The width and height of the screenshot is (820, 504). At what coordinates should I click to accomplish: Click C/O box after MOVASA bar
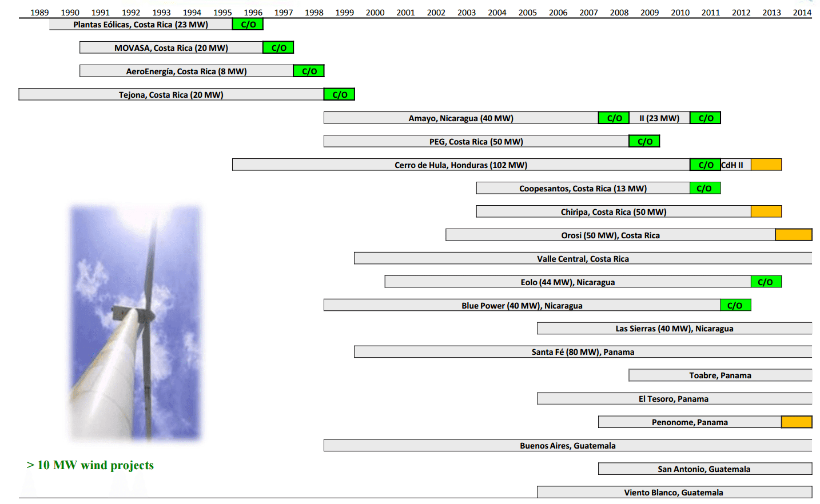(278, 48)
